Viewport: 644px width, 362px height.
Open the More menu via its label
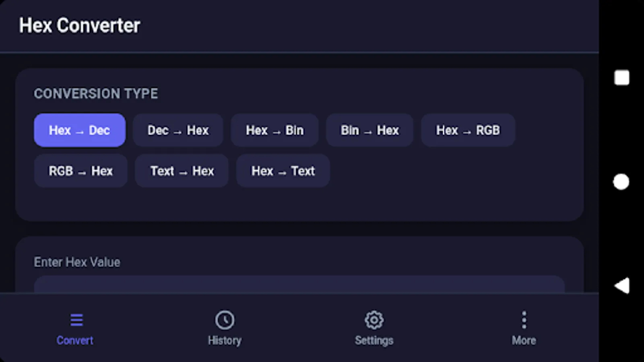pos(524,340)
